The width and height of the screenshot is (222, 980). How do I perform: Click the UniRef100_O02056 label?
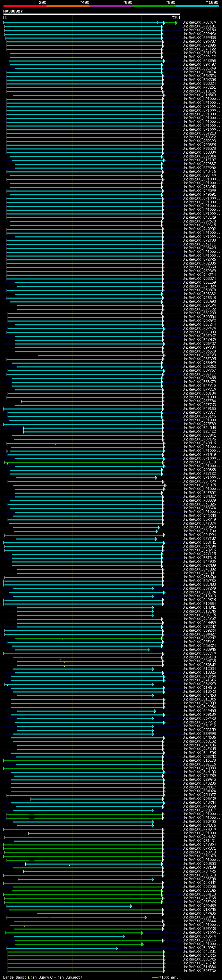(x=199, y=886)
